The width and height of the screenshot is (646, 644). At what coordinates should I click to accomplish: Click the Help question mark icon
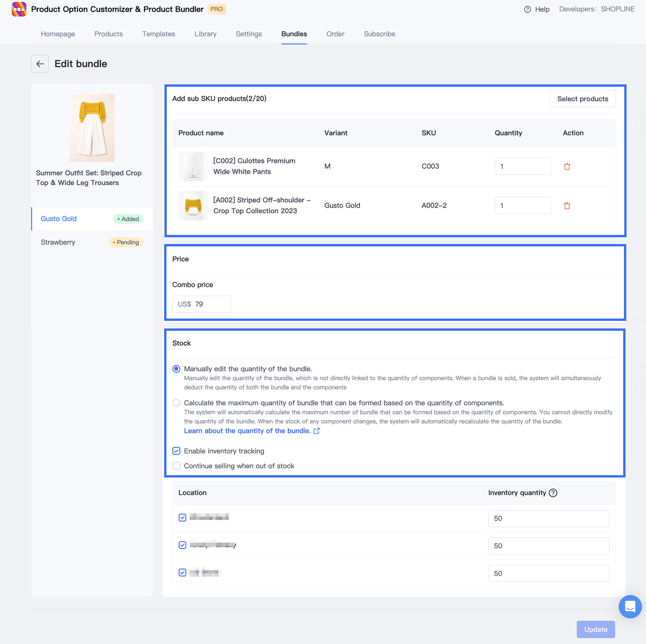coord(527,10)
